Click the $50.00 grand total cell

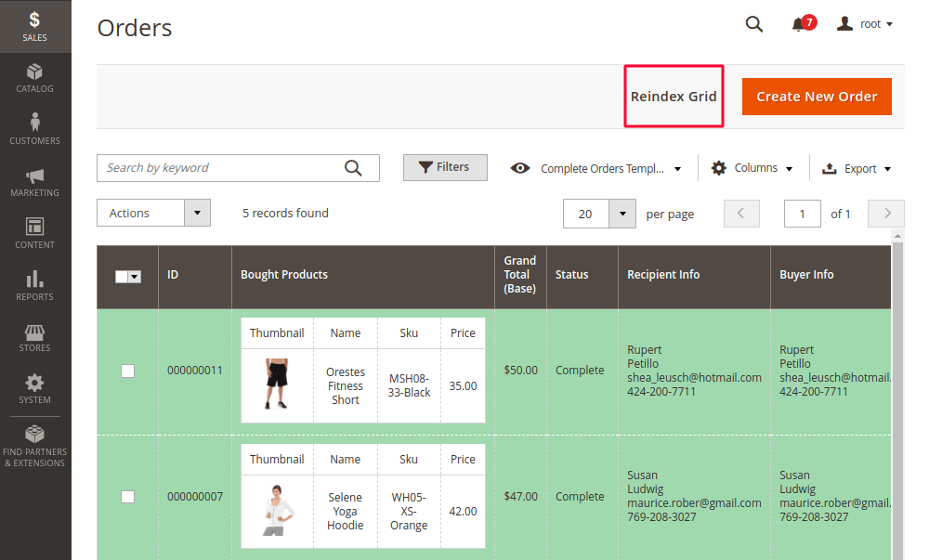521,371
